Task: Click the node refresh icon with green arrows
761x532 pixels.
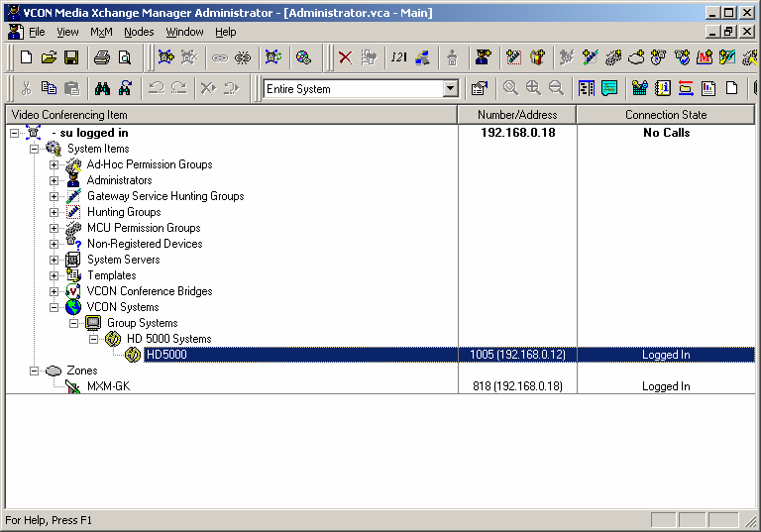Action: [273, 57]
